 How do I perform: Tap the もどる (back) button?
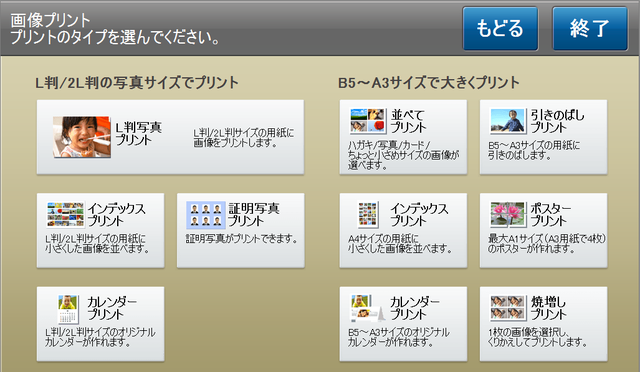click(500, 29)
